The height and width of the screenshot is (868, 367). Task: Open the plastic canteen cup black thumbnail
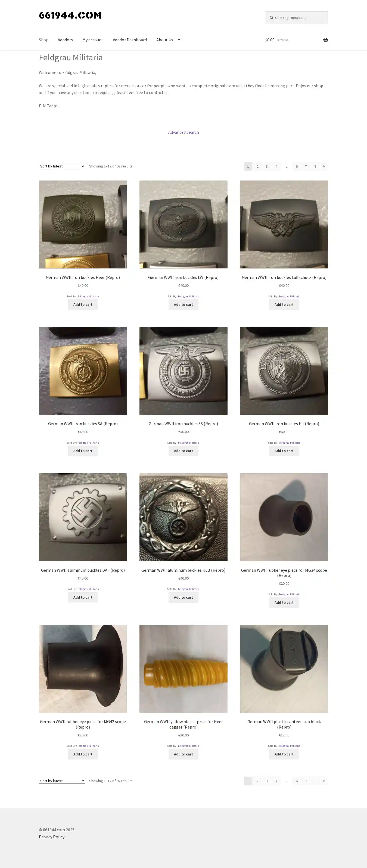click(x=284, y=669)
